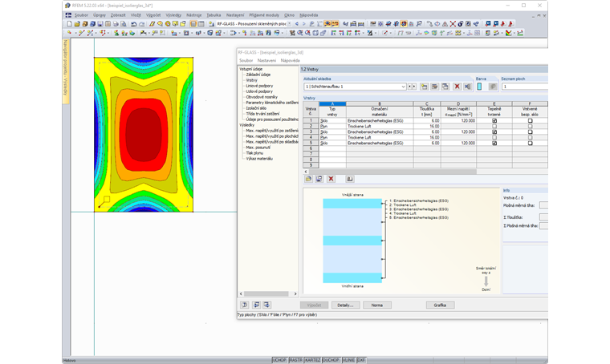Click delete-all compositions icon beside red X
This screenshot has height=364, width=610.
click(x=468, y=87)
